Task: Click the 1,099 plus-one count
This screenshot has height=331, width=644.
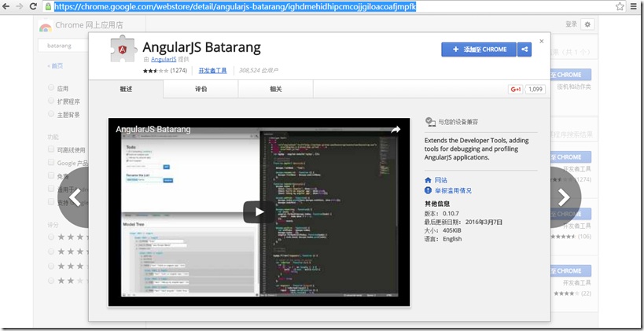Action: pyautogui.click(x=535, y=89)
